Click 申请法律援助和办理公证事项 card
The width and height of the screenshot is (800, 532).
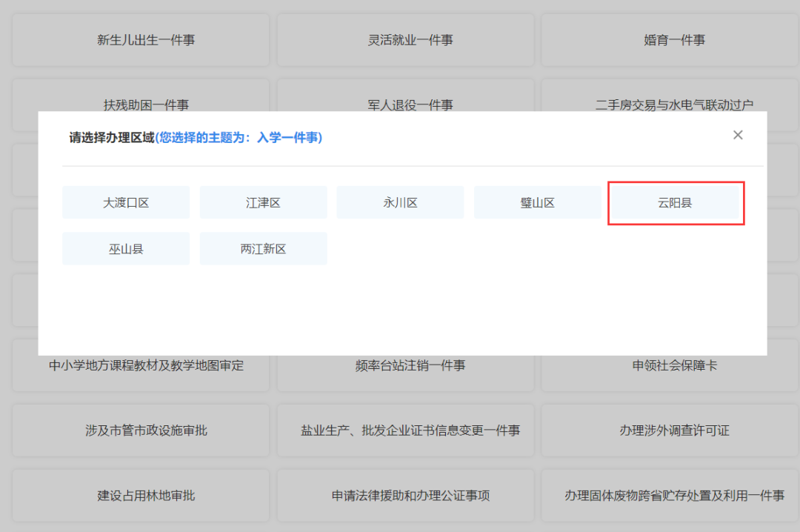[405, 496]
